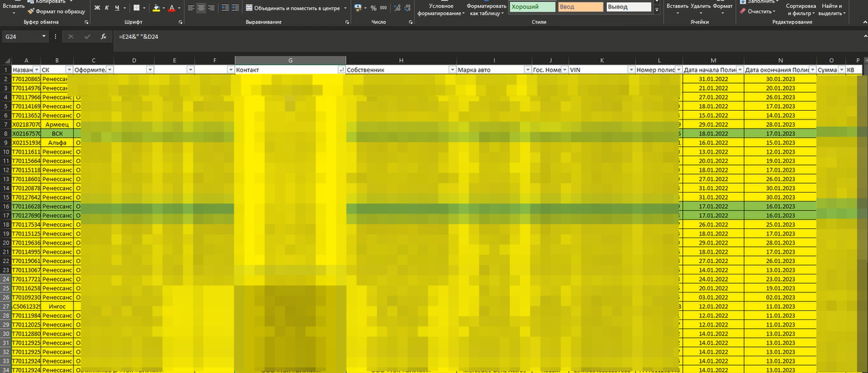The image size is (868, 373).
Task: Cancel formula entry (X)
Action: [71, 36]
